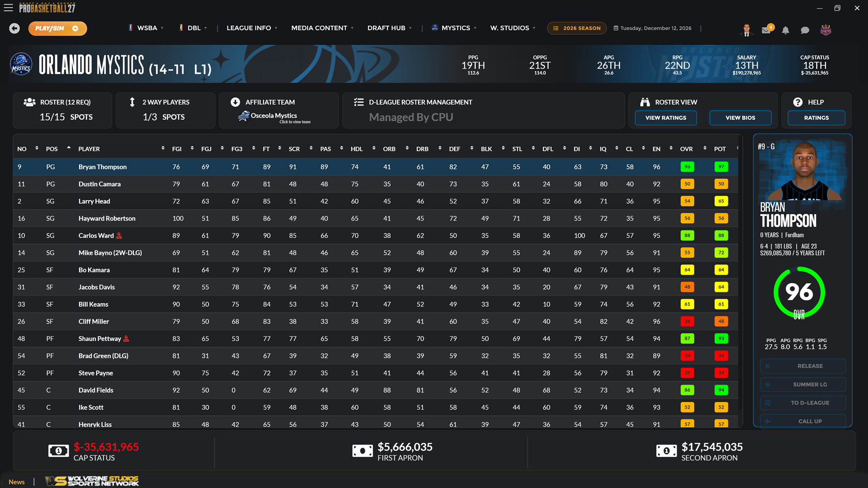The height and width of the screenshot is (488, 868).
Task: Click the Call Up button
Action: click(x=802, y=421)
